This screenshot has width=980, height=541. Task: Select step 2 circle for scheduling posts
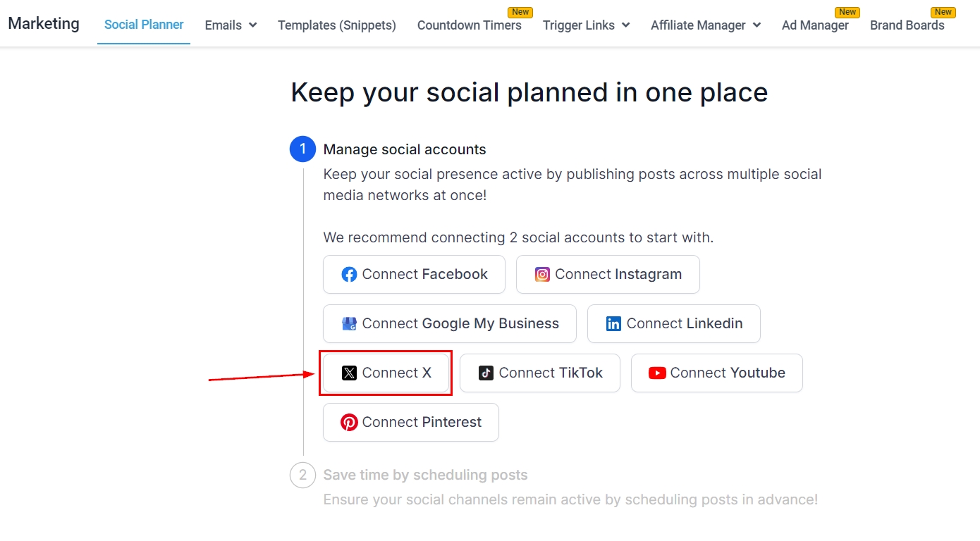click(303, 475)
